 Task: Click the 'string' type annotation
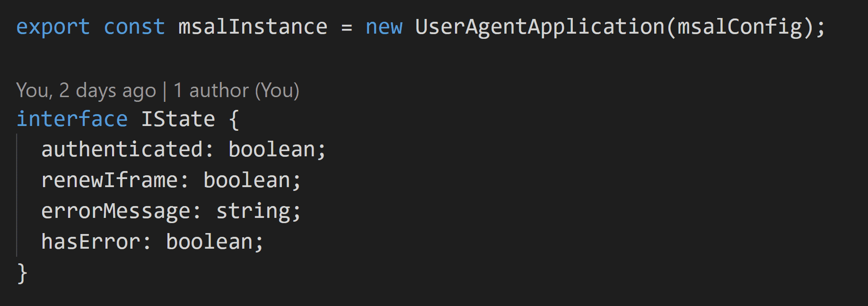coord(254,211)
